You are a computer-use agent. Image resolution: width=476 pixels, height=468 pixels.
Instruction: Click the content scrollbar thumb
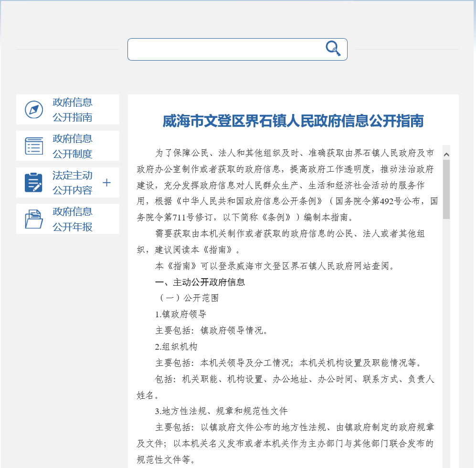[446, 188]
